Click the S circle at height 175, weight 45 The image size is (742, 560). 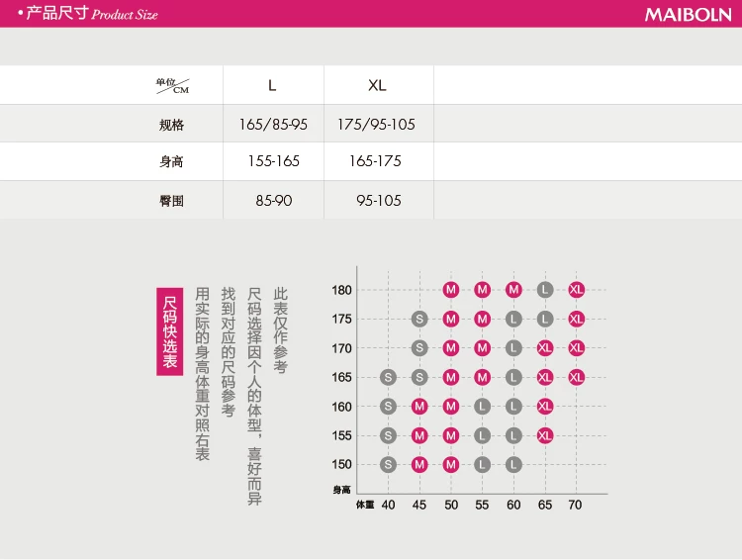coord(419,319)
